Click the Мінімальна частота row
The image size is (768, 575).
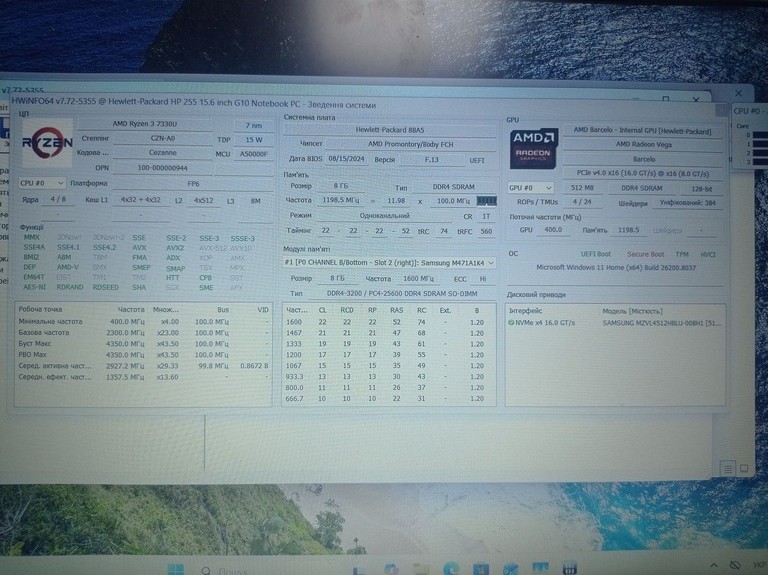coord(143,322)
